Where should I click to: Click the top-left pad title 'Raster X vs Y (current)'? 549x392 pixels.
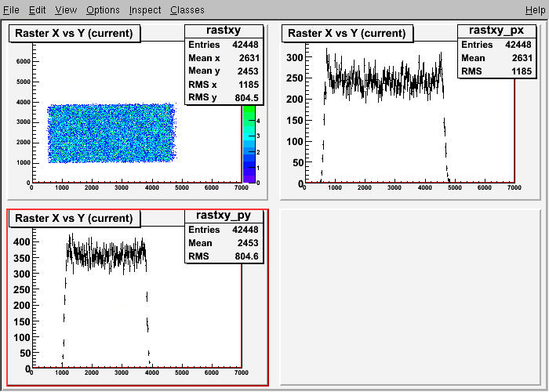[75, 33]
